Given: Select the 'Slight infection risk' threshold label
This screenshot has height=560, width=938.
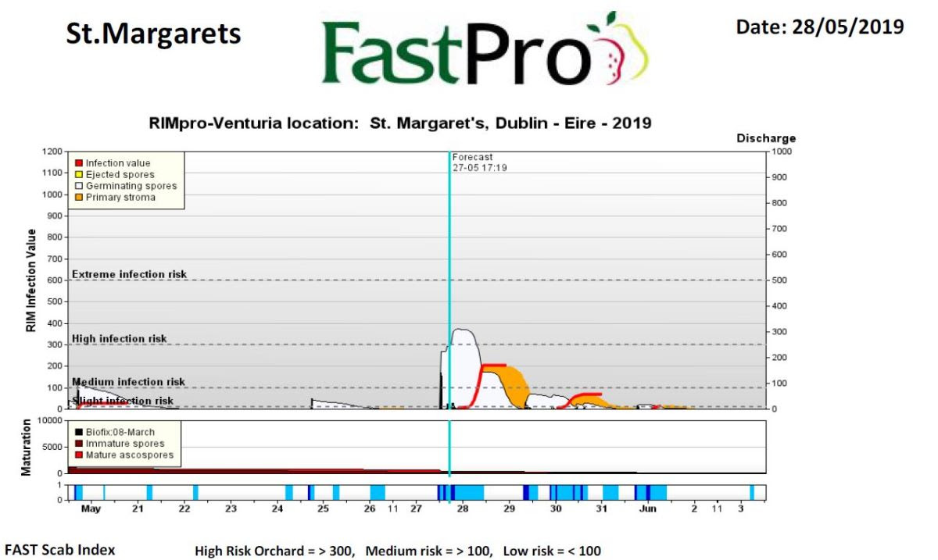Looking at the screenshot, I should tap(123, 401).
